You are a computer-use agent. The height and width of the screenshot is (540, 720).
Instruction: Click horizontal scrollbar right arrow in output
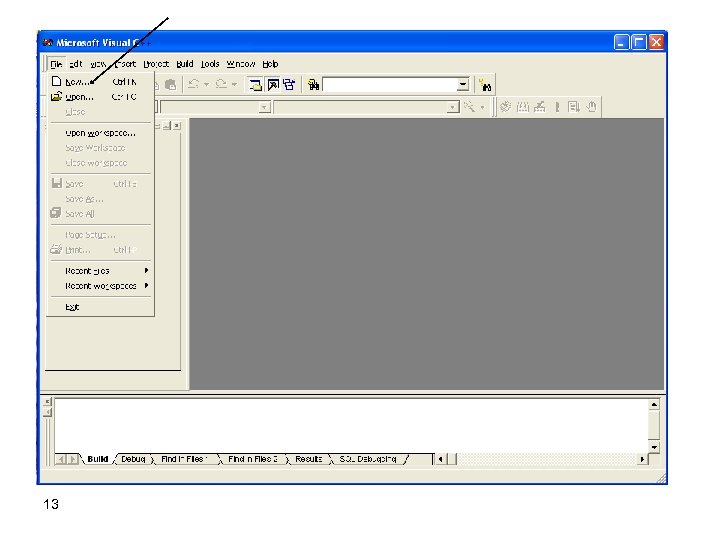pos(642,459)
